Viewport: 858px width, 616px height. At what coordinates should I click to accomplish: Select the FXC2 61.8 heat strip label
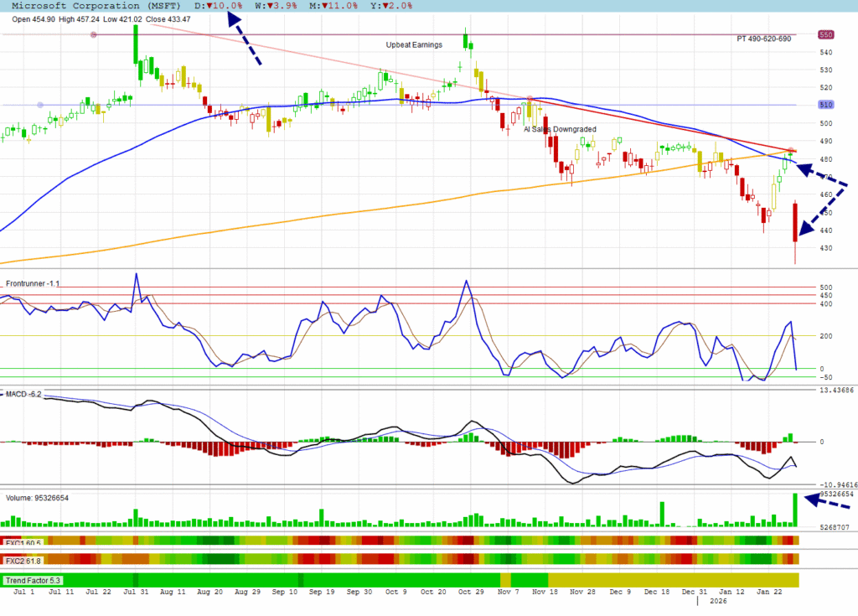(23, 559)
